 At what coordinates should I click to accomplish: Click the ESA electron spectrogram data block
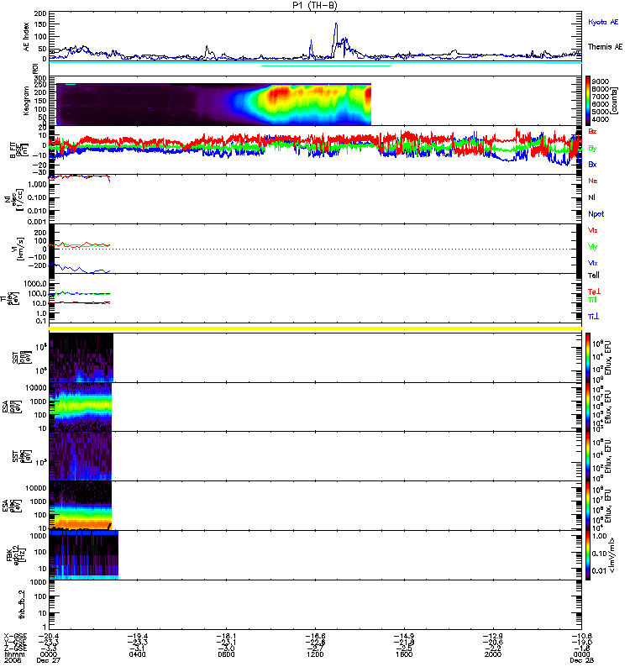(x=81, y=506)
